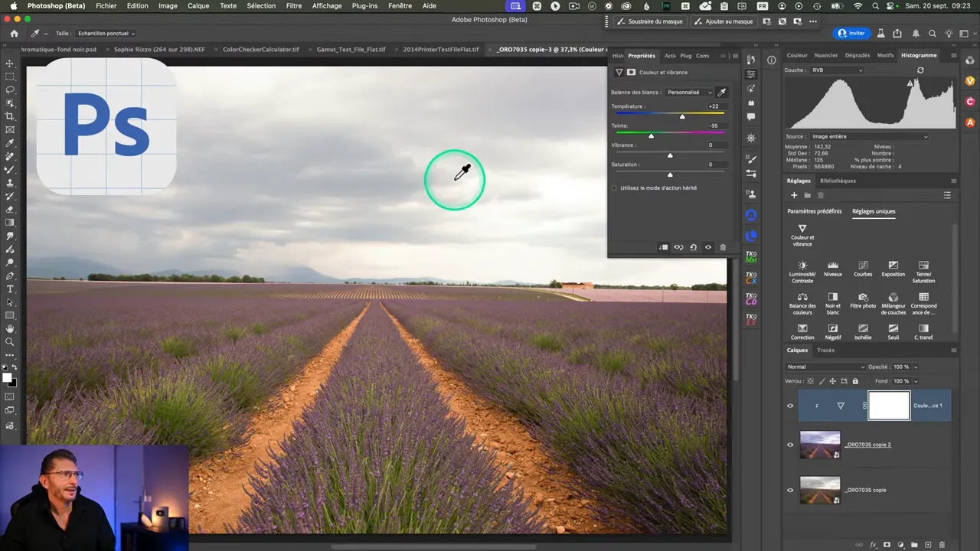The image size is (980, 551).
Task: Click the white balance eyedropper in Propriétés
Action: 721,93
